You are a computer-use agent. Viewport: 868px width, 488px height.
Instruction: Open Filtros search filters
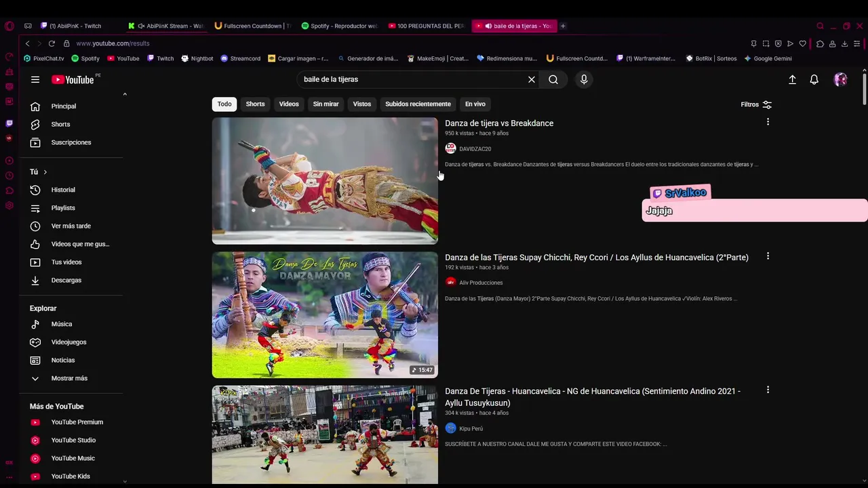tap(756, 104)
